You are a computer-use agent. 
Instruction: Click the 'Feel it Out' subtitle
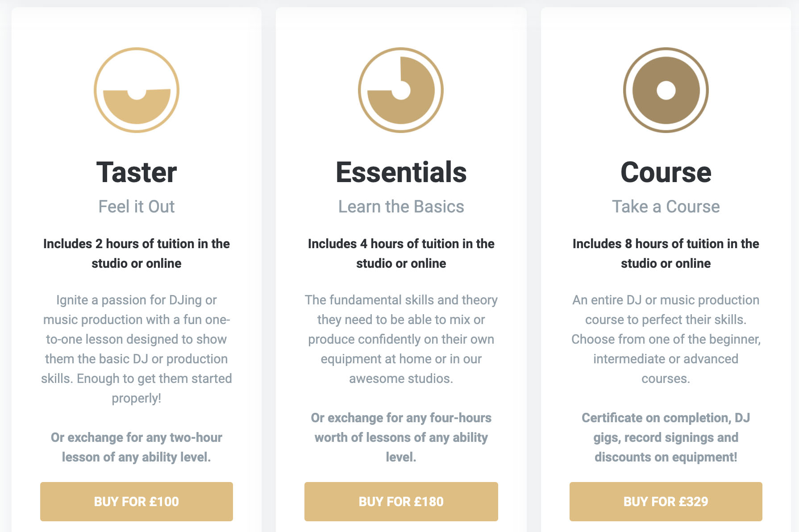click(x=137, y=207)
